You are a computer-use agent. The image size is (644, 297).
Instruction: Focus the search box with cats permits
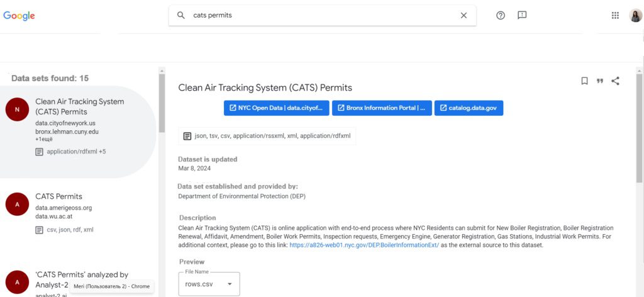tap(323, 15)
